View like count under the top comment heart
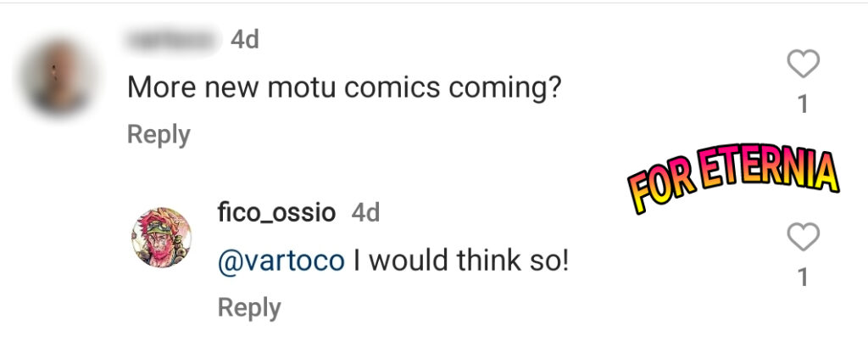This screenshot has width=868, height=348. (x=803, y=104)
